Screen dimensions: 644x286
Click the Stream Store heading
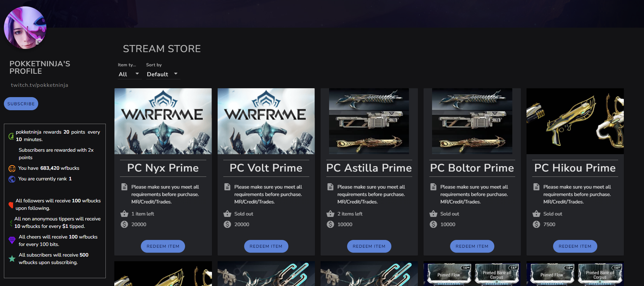[162, 49]
